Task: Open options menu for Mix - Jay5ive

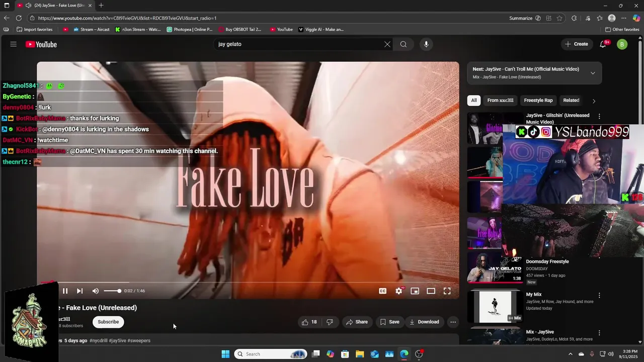Action: pos(599,333)
